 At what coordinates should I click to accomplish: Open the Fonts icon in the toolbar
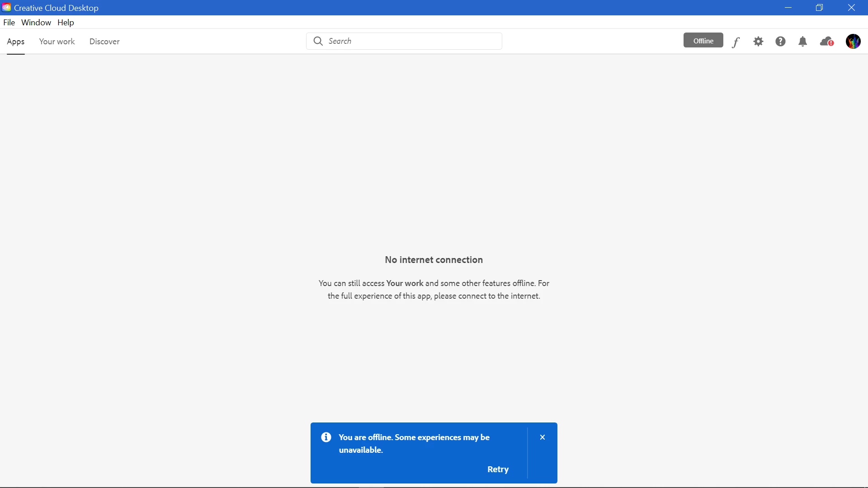pos(736,42)
